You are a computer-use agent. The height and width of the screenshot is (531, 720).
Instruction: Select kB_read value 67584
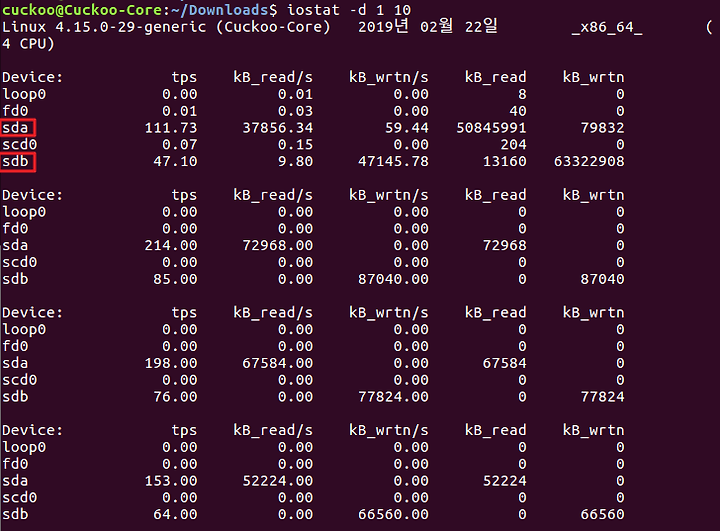(505, 363)
